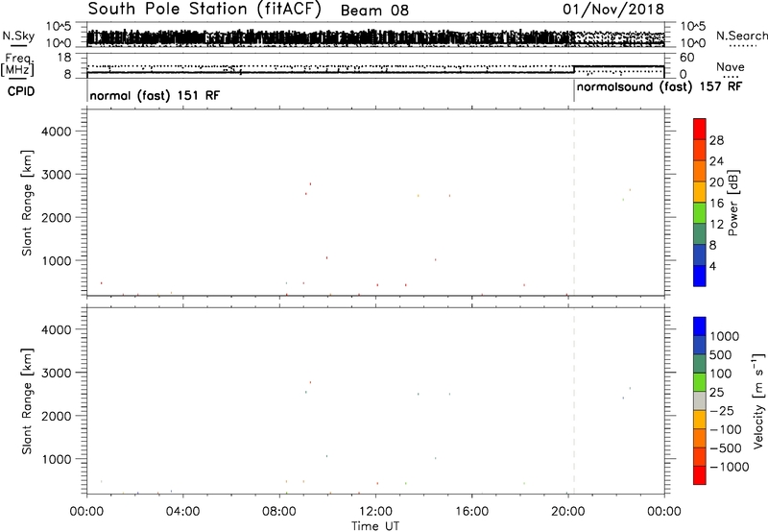Screen dimensions: 768x532
Task: Click the 'Slant Range [km]' label of power panel
Action: (x=28, y=203)
